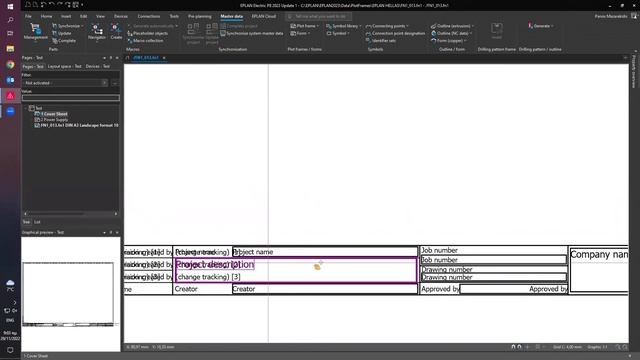640x360 pixels.
Task: Open Macro collection
Action: (x=145, y=40)
